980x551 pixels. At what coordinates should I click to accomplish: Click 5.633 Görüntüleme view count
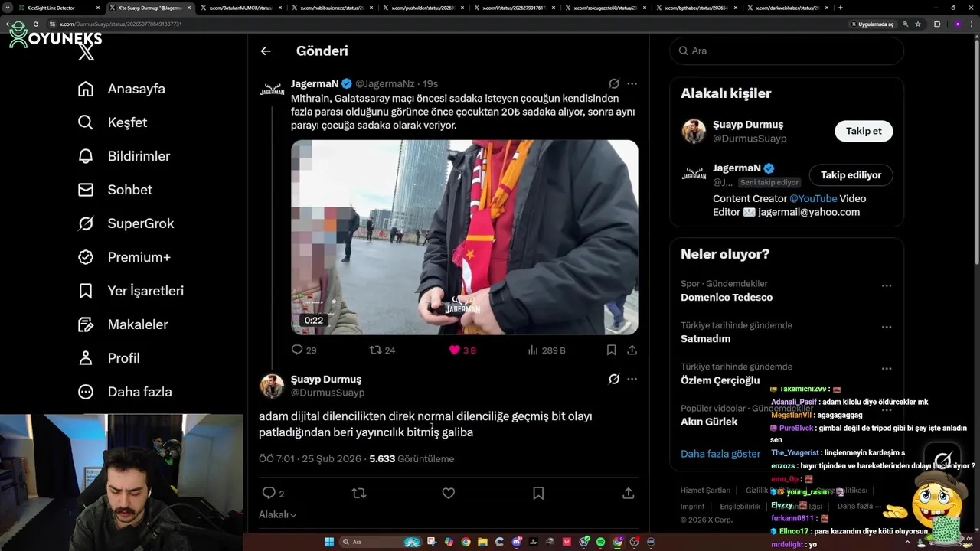coord(412,459)
